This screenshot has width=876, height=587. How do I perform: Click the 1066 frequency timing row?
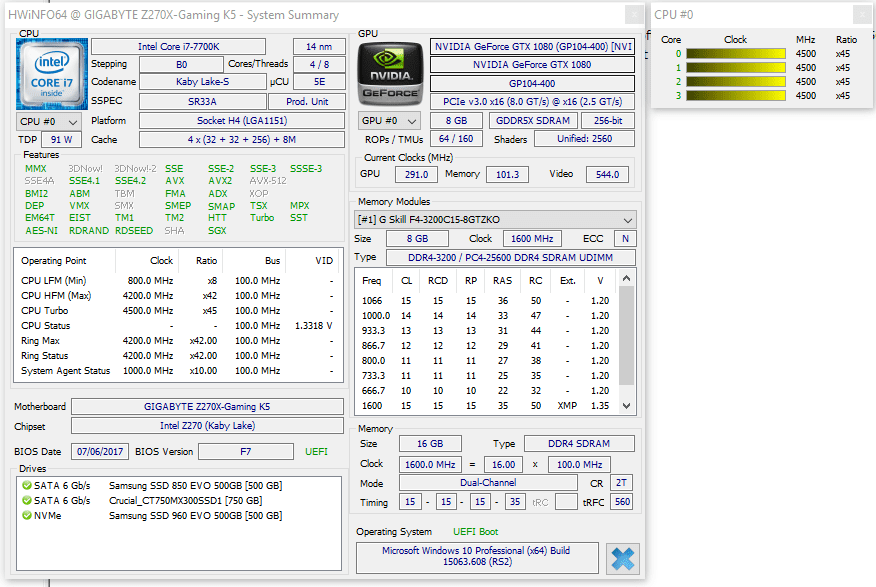(x=487, y=300)
